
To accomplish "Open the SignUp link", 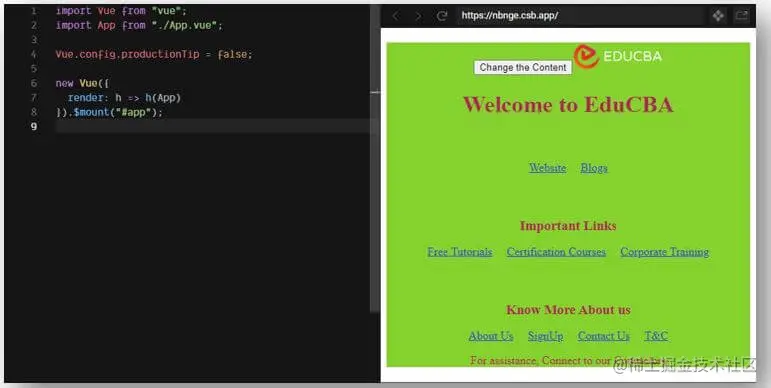I will 545,336.
